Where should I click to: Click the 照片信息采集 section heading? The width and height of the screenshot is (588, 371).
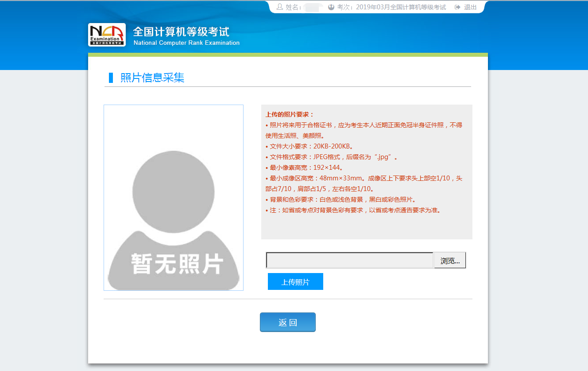[152, 78]
